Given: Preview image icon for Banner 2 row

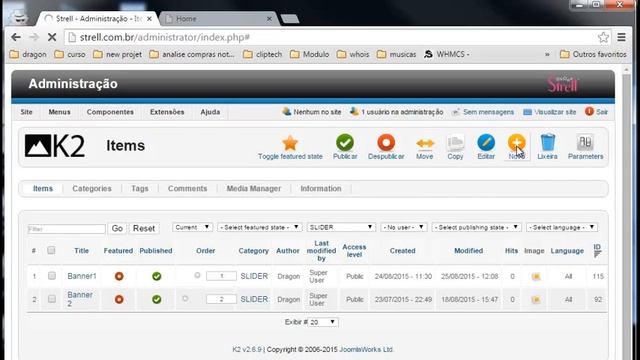Looking at the screenshot, I should 536,300.
